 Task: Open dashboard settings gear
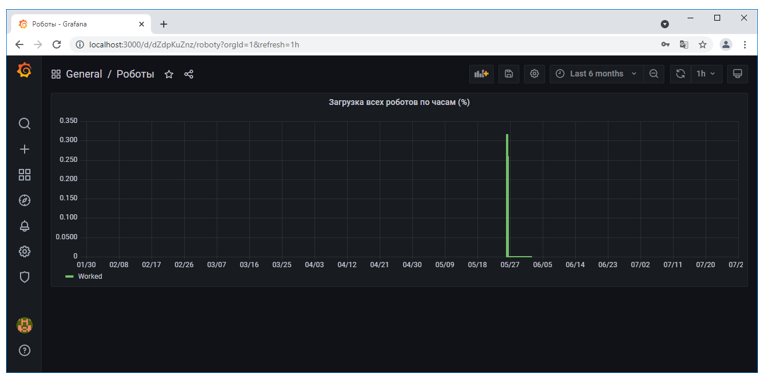click(x=534, y=74)
